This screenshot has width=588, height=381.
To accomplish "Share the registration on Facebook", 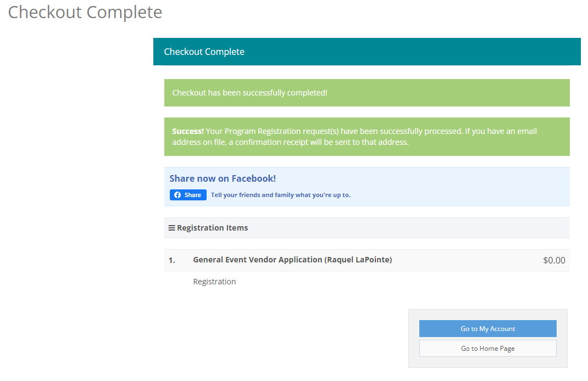I will pyautogui.click(x=188, y=195).
